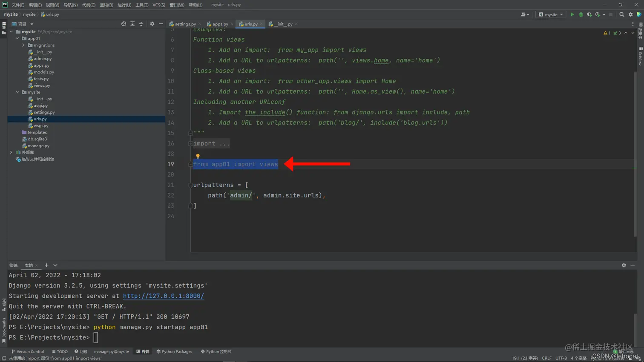
Task: Fold the import region at line 16
Action: [190, 143]
